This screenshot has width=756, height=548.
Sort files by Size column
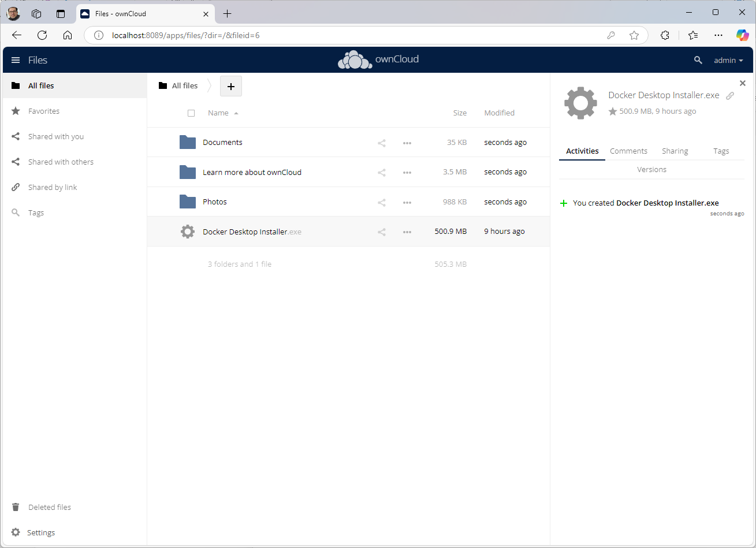pos(460,113)
